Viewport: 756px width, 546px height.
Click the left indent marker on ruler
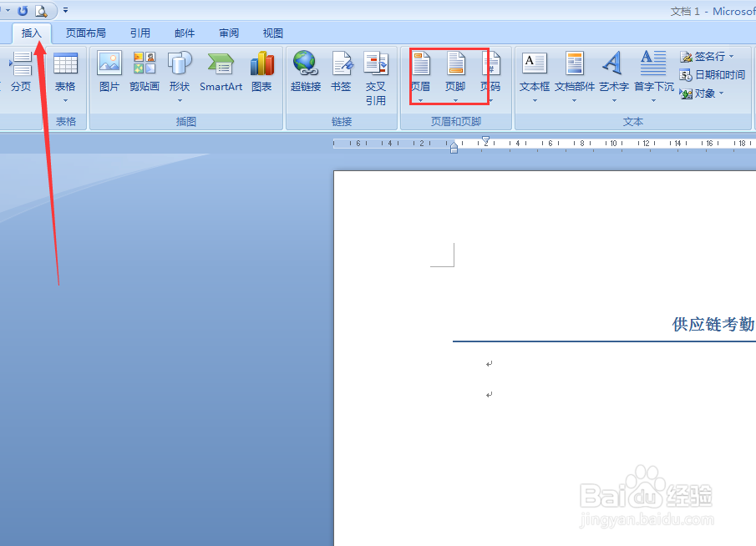coord(454,149)
